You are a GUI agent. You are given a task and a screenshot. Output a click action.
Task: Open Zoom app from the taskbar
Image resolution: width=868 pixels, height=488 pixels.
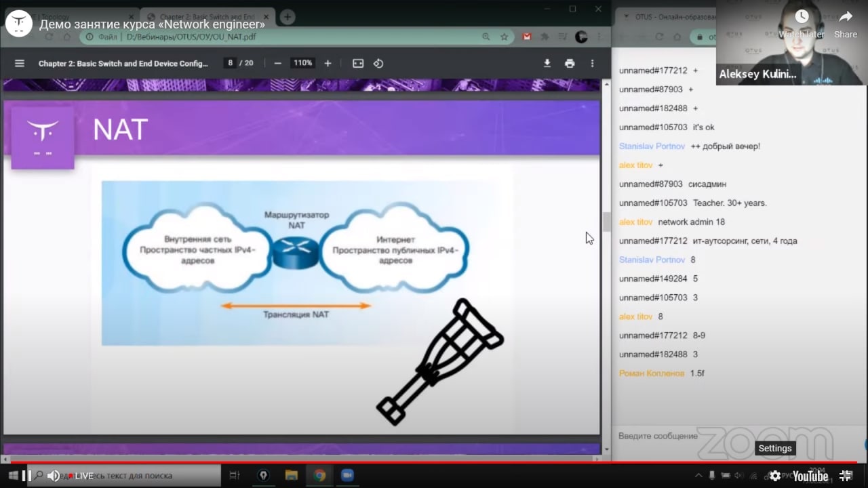pos(347,476)
